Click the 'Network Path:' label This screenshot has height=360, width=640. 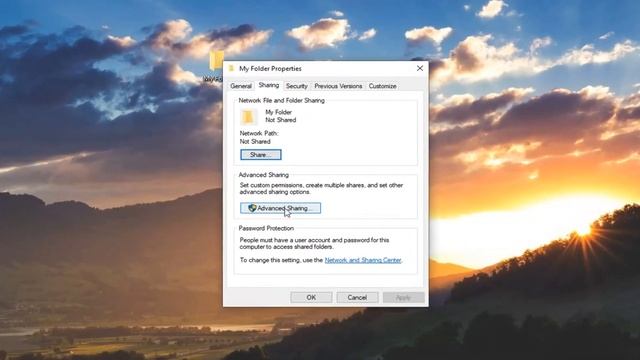tap(259, 133)
